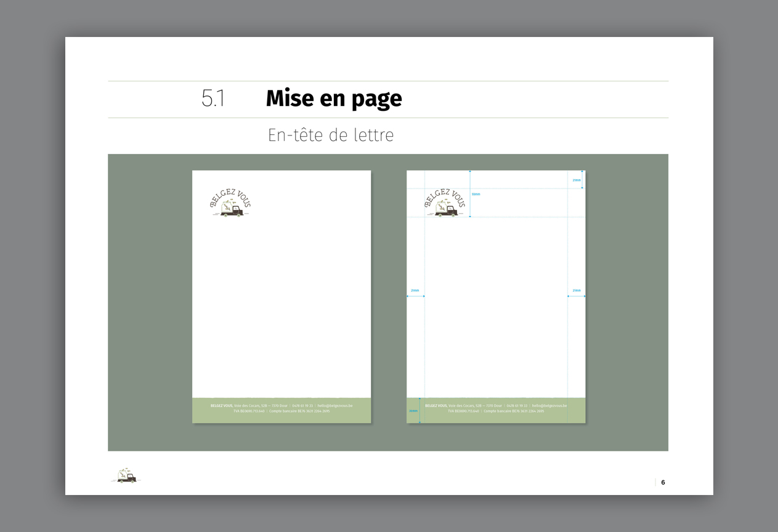Click the section number 5.1
The height and width of the screenshot is (532, 778).
click(213, 99)
